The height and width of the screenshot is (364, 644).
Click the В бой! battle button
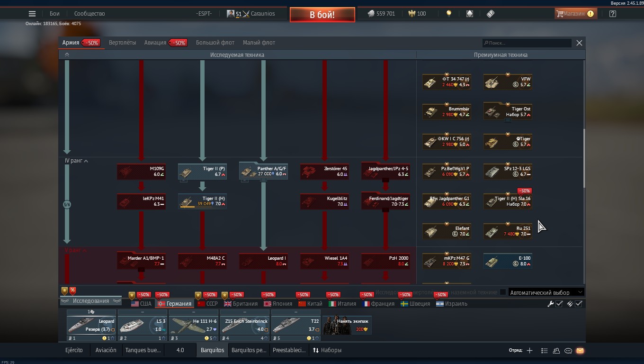point(322,15)
